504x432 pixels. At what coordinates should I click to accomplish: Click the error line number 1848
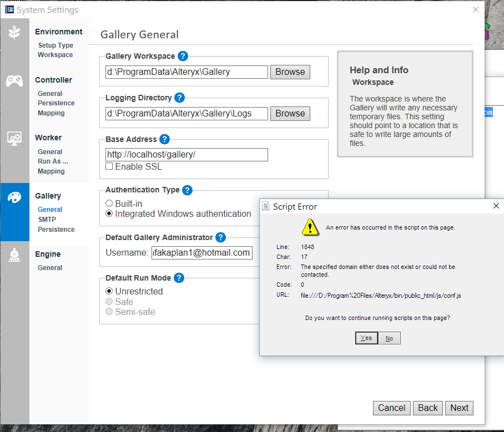click(308, 247)
